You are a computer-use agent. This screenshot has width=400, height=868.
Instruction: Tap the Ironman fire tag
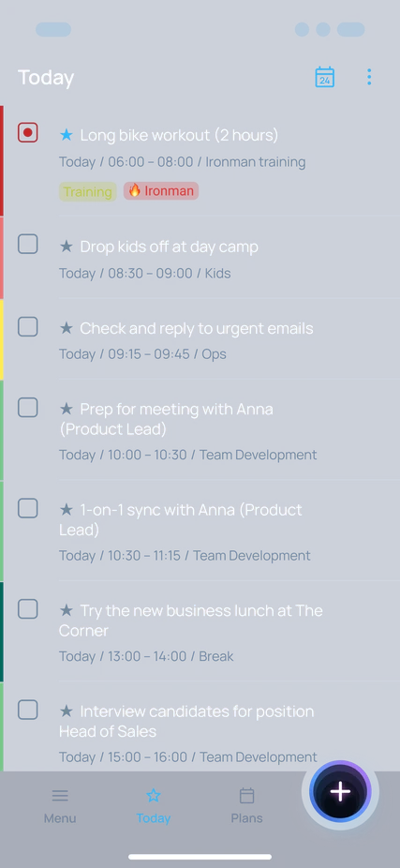point(161,191)
